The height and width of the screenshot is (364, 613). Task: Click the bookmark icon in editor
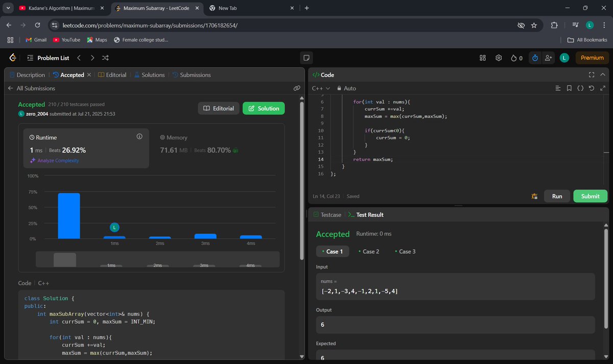[x=569, y=88]
